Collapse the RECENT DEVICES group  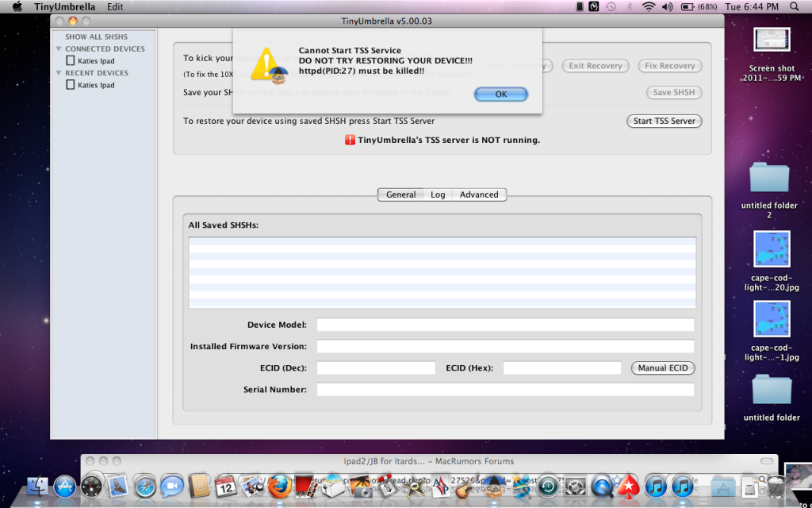coord(59,73)
